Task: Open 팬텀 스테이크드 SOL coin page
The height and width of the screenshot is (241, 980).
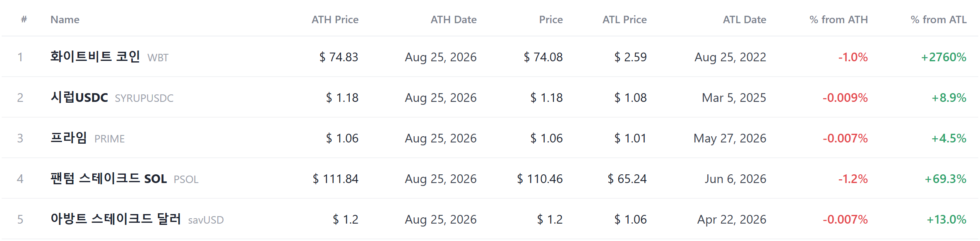Action: (108, 178)
